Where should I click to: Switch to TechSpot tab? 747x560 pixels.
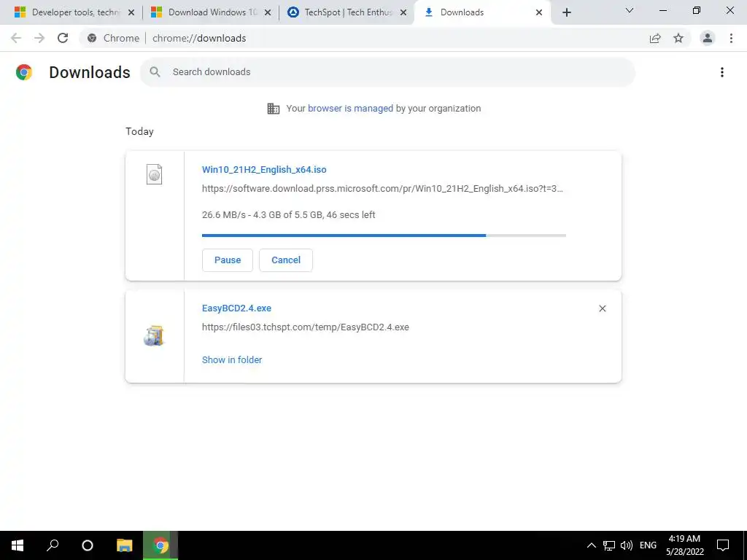coord(348,12)
